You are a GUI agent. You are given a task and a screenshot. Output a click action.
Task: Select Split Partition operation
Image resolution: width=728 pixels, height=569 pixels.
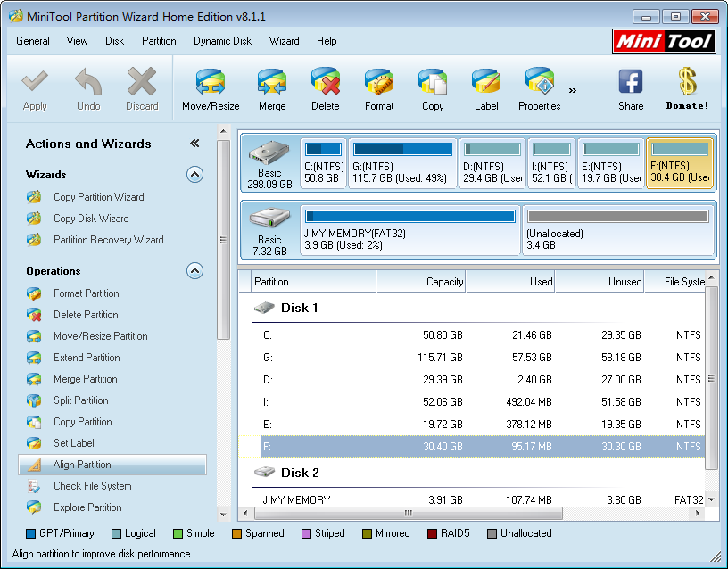point(81,400)
